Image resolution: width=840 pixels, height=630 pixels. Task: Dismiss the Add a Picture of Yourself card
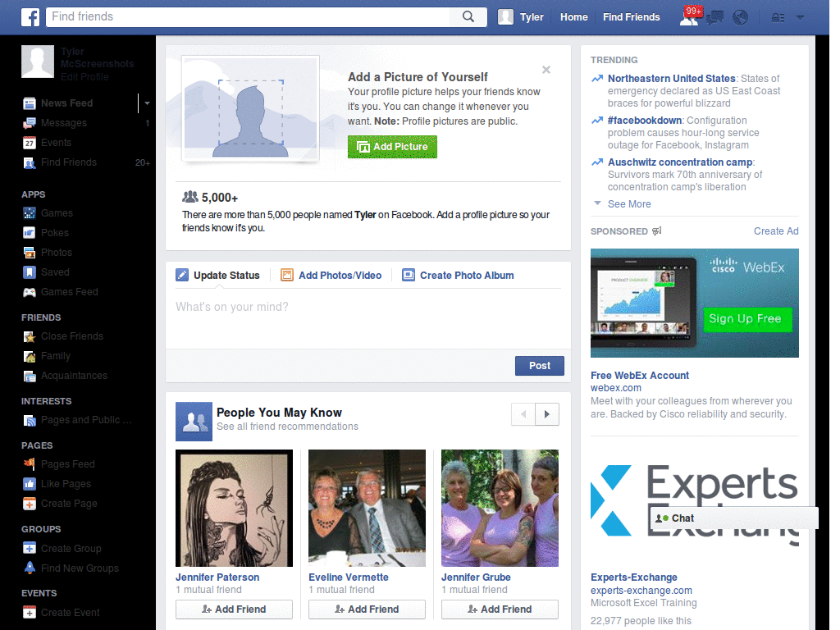coord(546,70)
